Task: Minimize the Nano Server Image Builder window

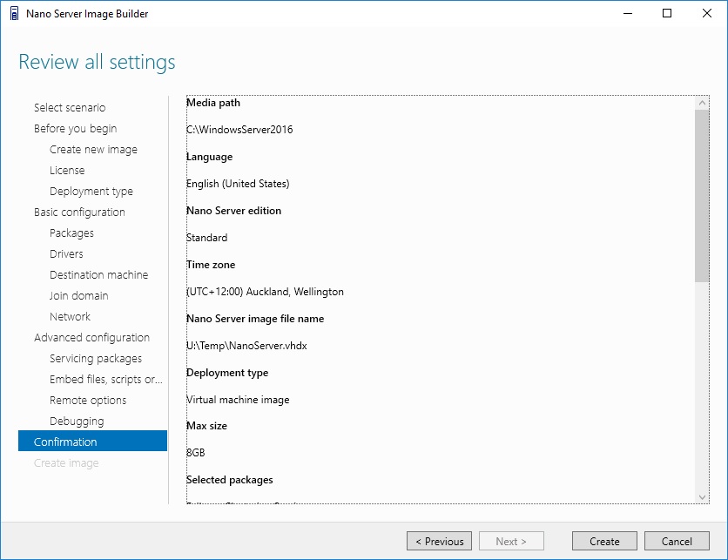Action: click(x=628, y=13)
